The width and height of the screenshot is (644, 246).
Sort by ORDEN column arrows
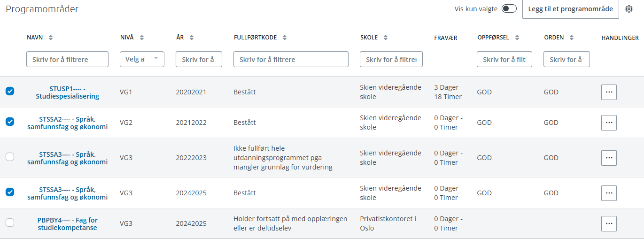pyautogui.click(x=572, y=38)
